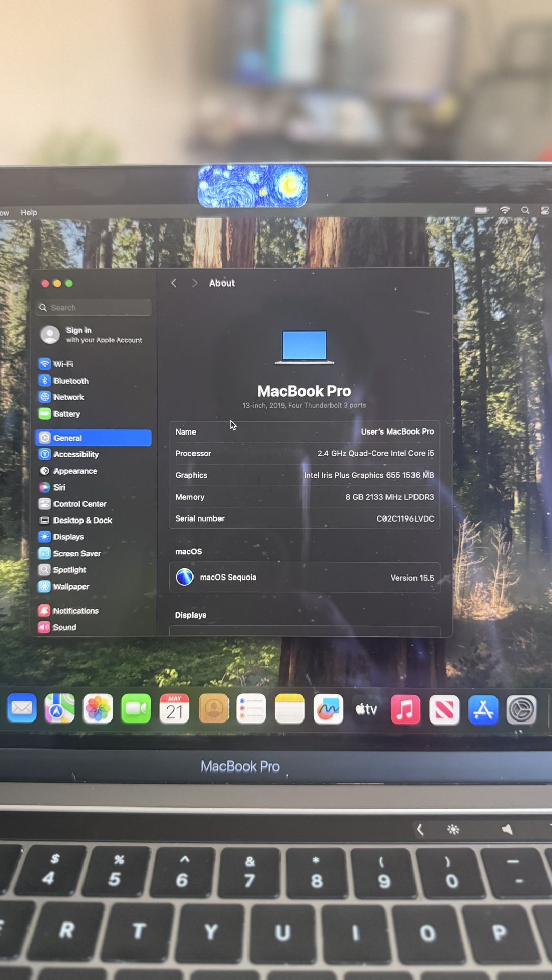Sign in with your Apple Account
This screenshot has height=980, width=552.
[x=92, y=335]
